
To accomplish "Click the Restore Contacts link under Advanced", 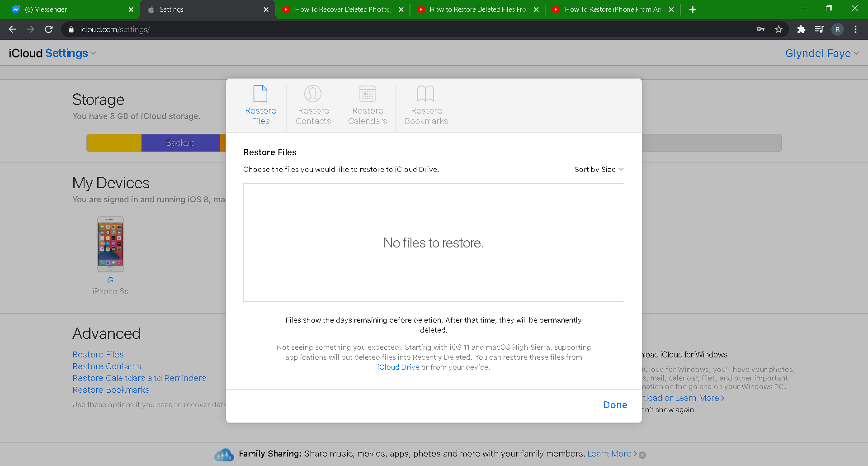I will (x=107, y=366).
